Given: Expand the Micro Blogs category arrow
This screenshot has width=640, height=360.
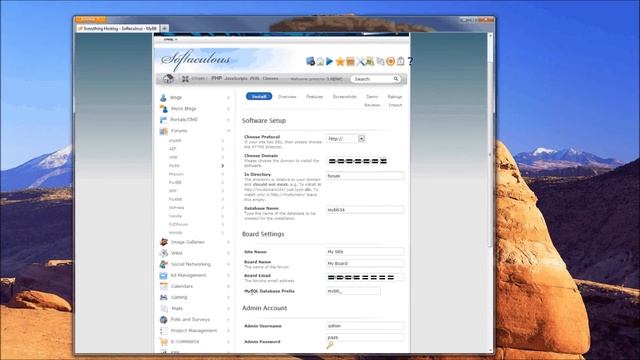Looking at the screenshot, I should coord(228,109).
